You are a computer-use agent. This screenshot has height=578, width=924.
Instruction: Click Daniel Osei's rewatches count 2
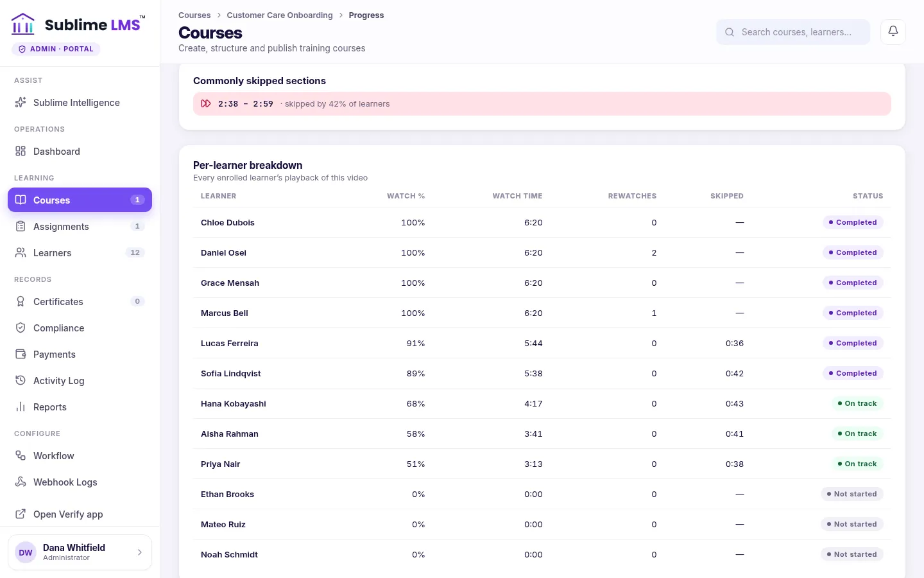[x=654, y=253]
